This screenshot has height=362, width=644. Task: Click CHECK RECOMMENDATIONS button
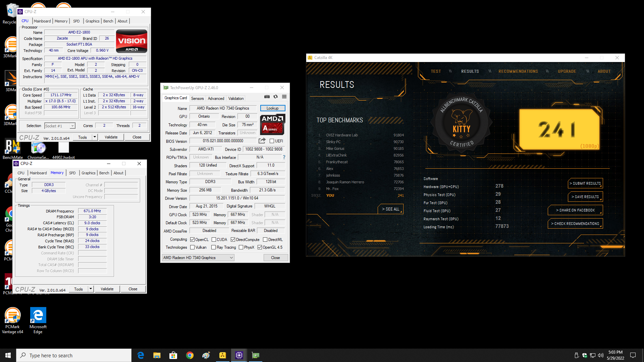[575, 224]
